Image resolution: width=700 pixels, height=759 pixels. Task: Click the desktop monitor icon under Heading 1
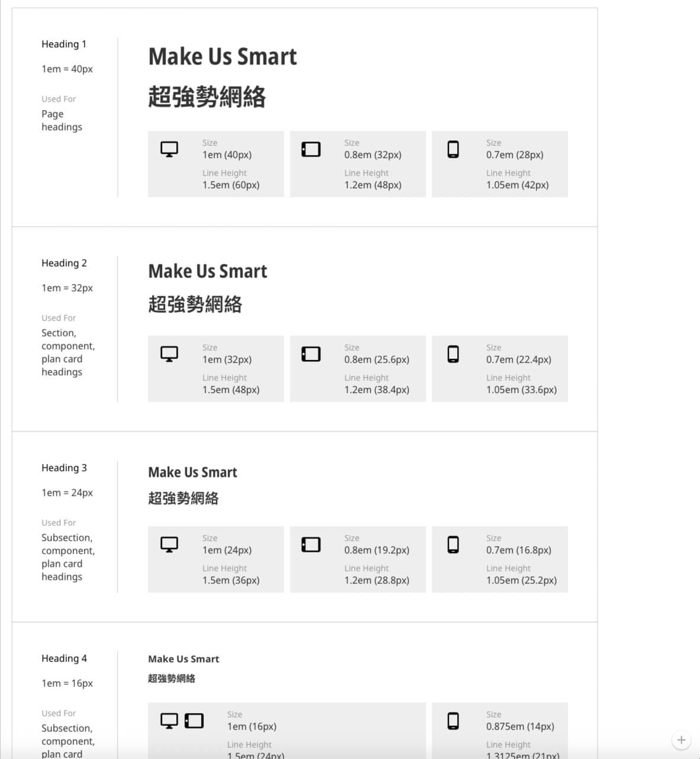point(169,149)
